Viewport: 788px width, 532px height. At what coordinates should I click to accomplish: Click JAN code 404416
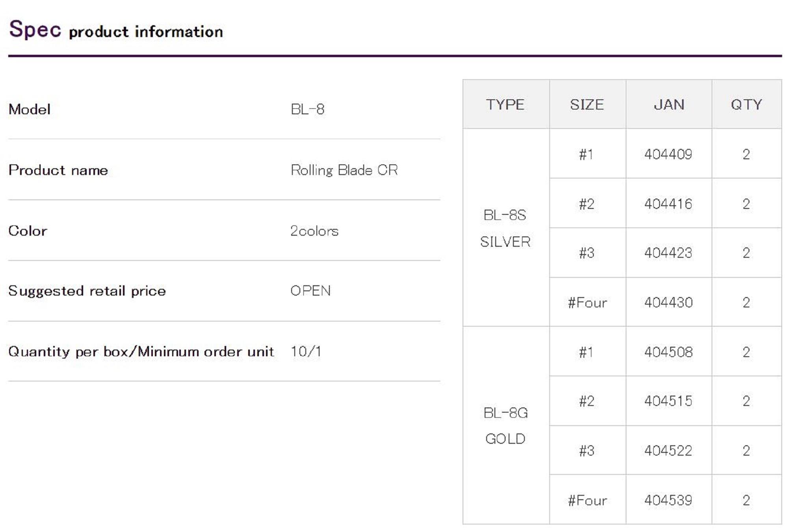(x=668, y=204)
